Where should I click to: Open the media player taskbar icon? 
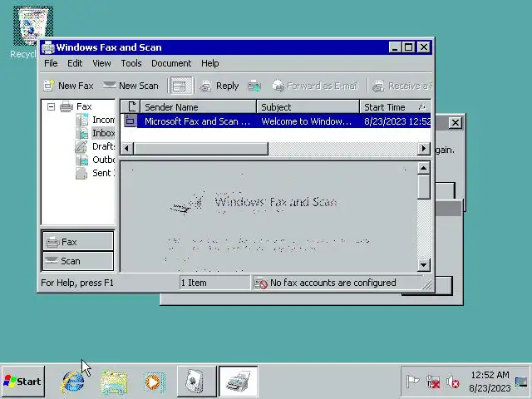[154, 382]
